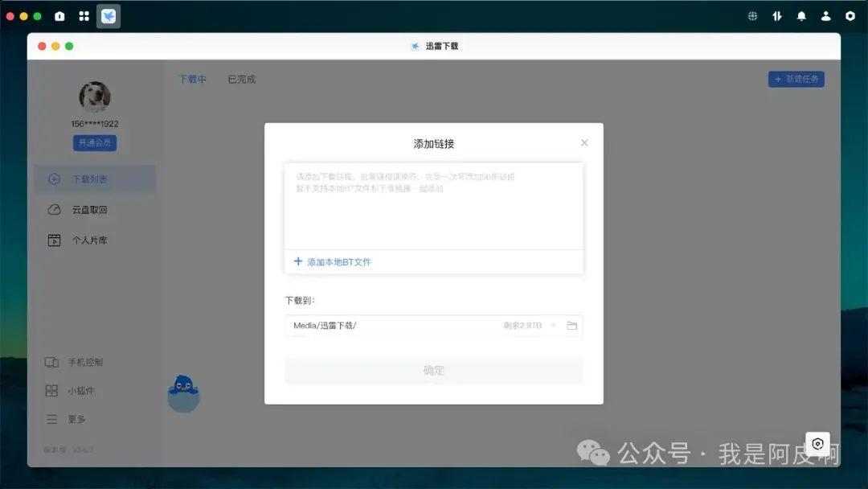
Task: Open the user account icon in top bar
Action: tap(825, 16)
